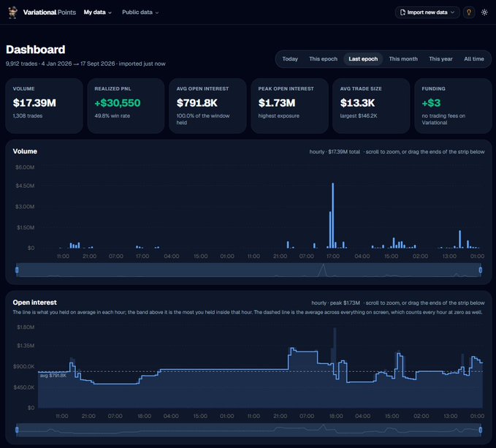The width and height of the screenshot is (496, 448).
Task: Open the Public data dropdown
Action: (140, 12)
